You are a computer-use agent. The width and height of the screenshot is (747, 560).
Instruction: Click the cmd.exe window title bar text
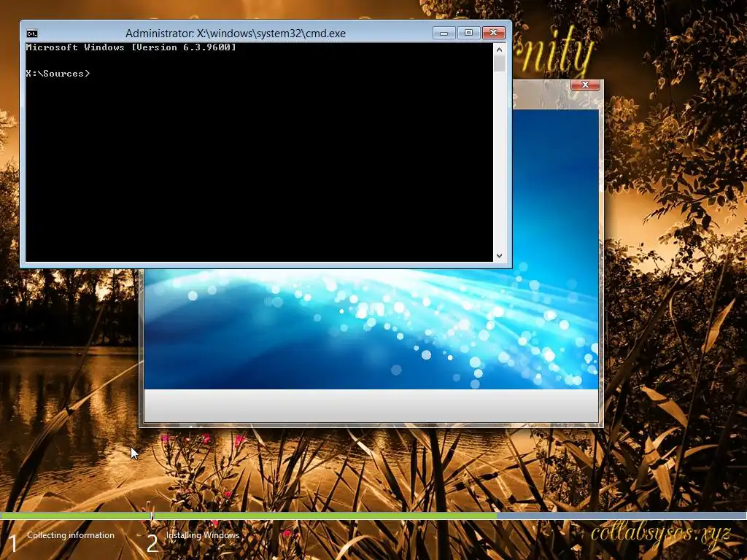pos(236,34)
